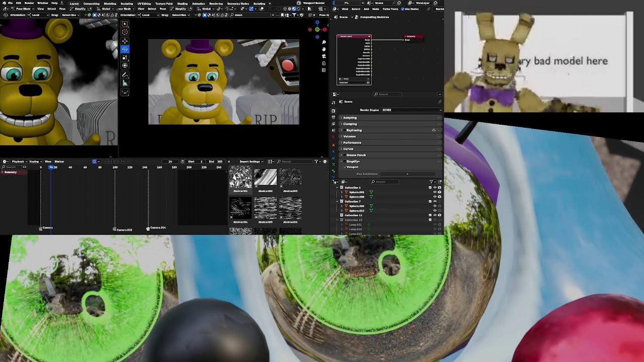The height and width of the screenshot is (362, 644).
Task: Open the red World properties tab icon
Action: [x=333, y=136]
